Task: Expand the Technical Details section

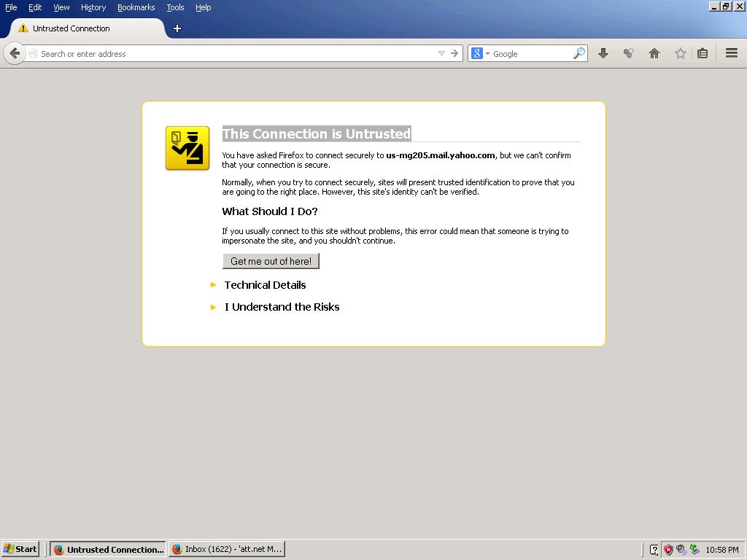Action: (265, 285)
